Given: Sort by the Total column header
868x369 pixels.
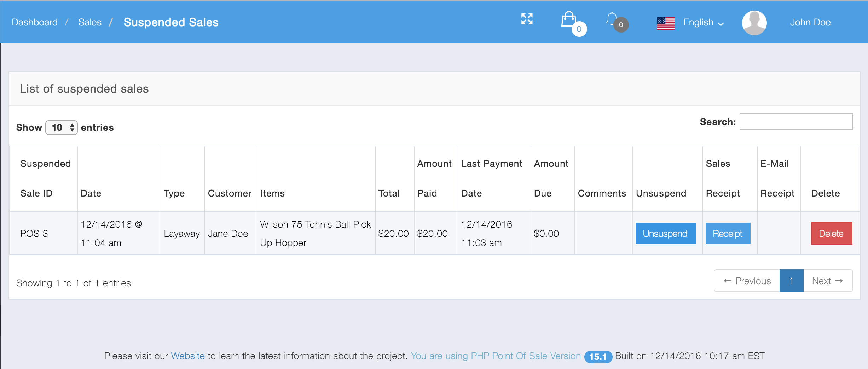Looking at the screenshot, I should click(x=389, y=193).
